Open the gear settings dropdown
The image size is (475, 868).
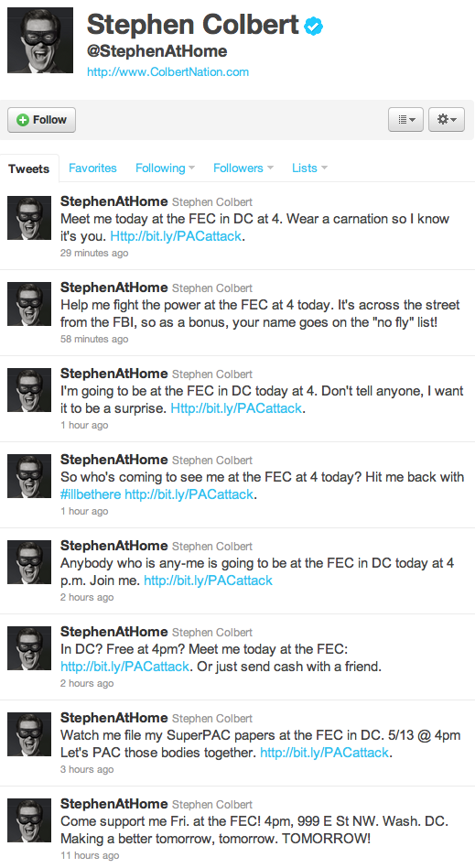447,120
